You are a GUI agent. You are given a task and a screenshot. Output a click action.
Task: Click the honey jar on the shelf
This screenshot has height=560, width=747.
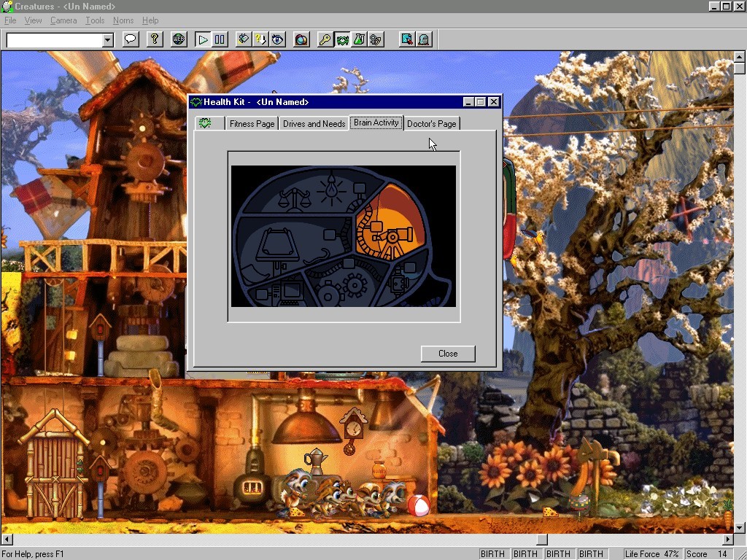(379, 470)
